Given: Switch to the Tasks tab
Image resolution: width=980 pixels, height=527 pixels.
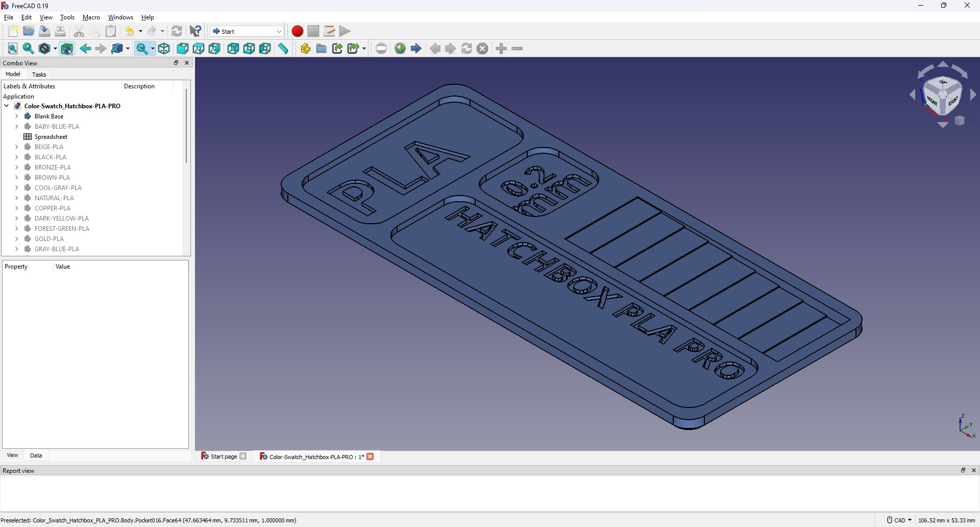Looking at the screenshot, I should 39,75.
